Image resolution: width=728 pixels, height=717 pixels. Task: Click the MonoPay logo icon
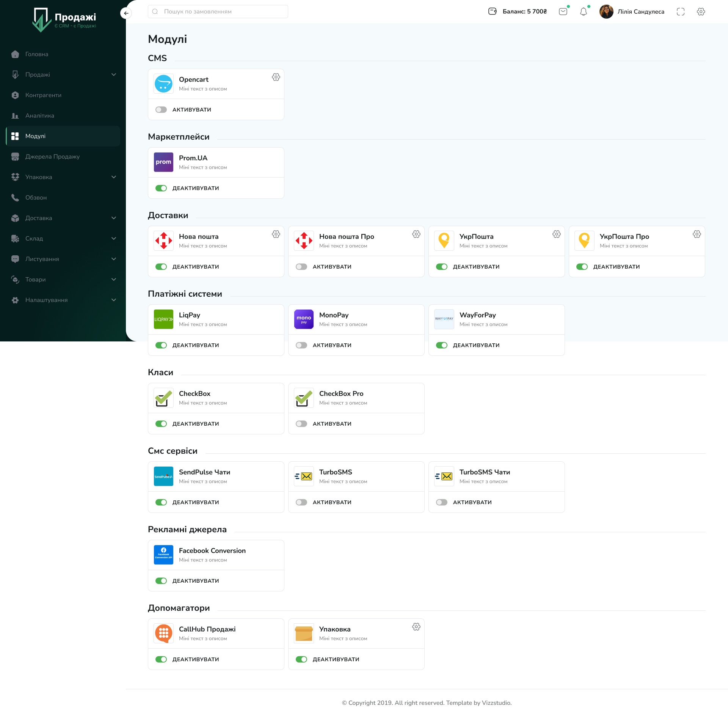click(x=304, y=319)
